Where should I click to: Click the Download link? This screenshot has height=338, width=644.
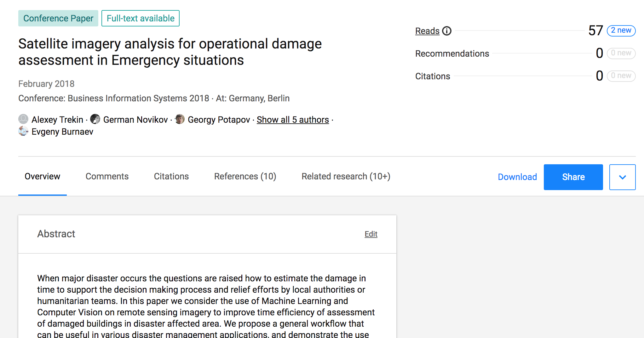point(517,177)
